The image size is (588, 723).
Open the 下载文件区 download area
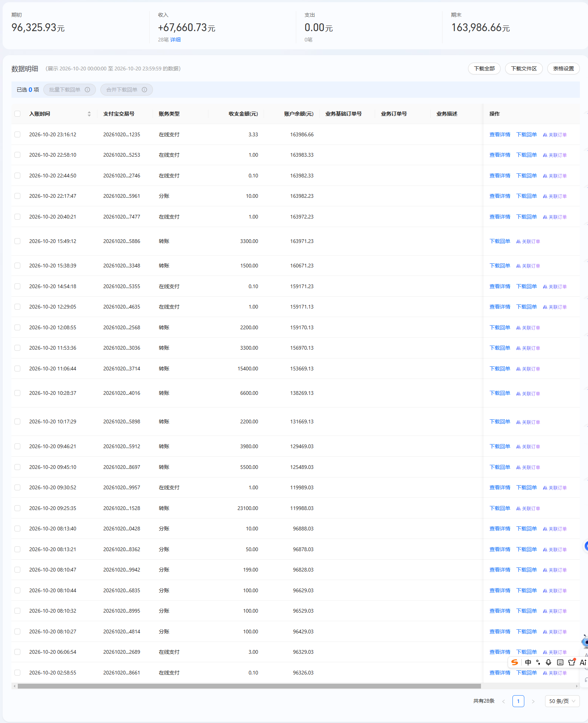[x=524, y=69]
